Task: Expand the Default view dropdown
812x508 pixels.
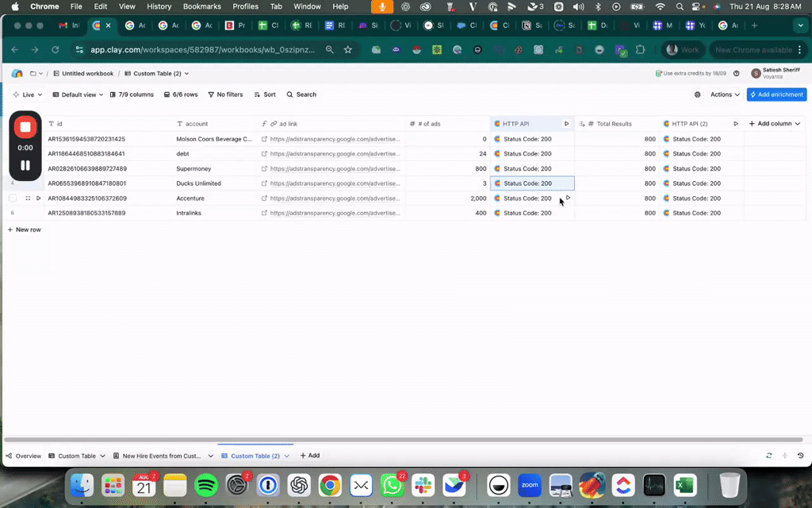Action: coord(78,94)
